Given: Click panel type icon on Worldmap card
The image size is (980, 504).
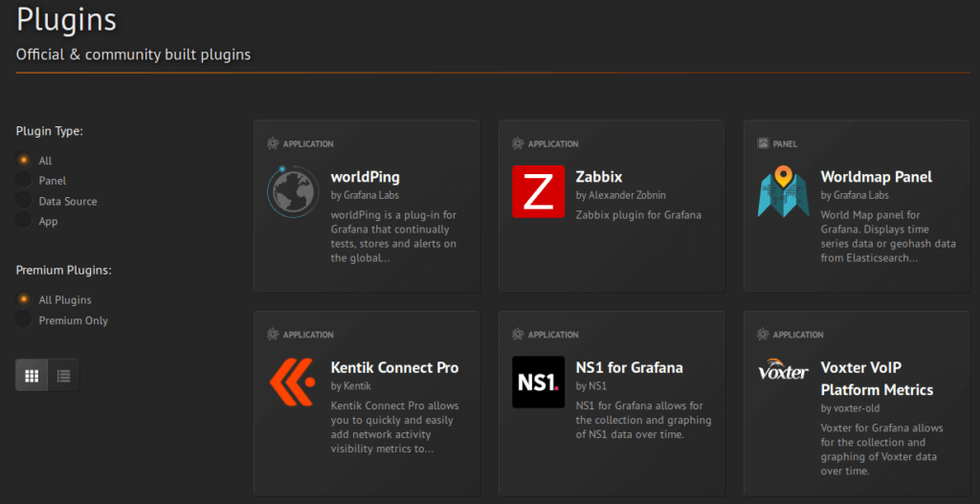Looking at the screenshot, I should 763,143.
